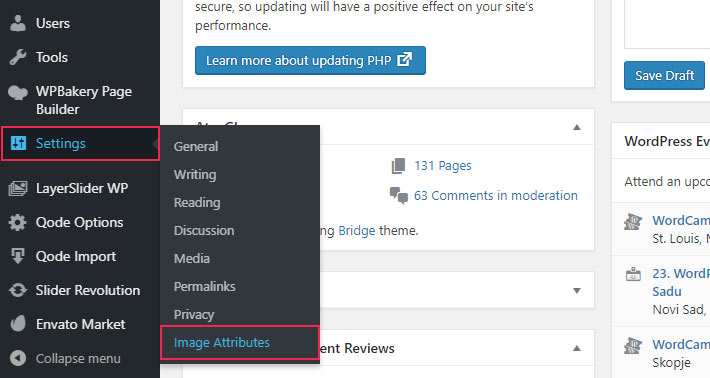The image size is (710, 378).
Task: Click the Users person icon
Action: 18,24
